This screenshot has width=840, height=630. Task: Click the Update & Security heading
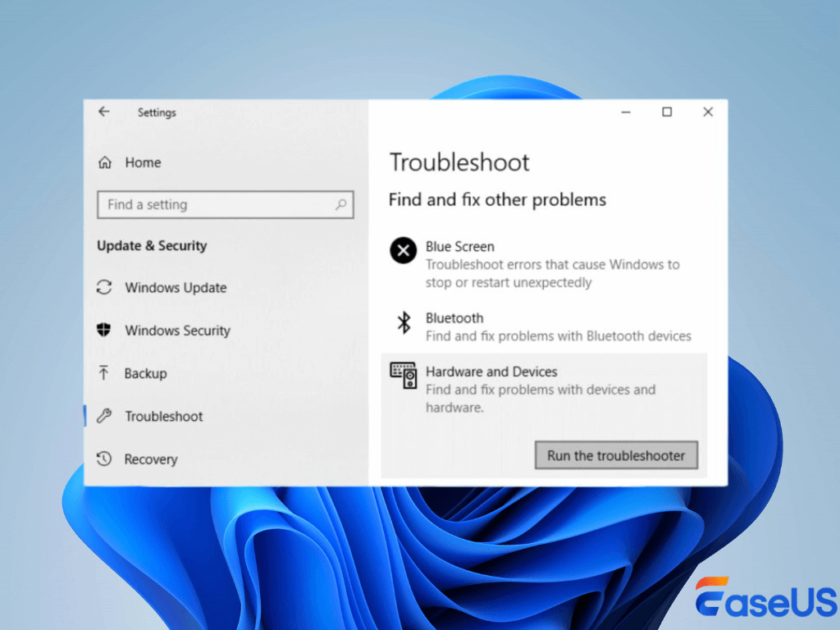pos(152,246)
